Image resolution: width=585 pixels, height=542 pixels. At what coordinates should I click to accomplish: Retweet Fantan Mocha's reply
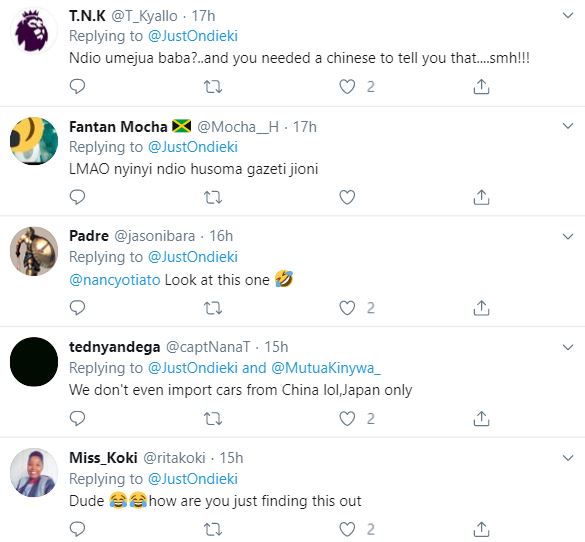(213, 197)
